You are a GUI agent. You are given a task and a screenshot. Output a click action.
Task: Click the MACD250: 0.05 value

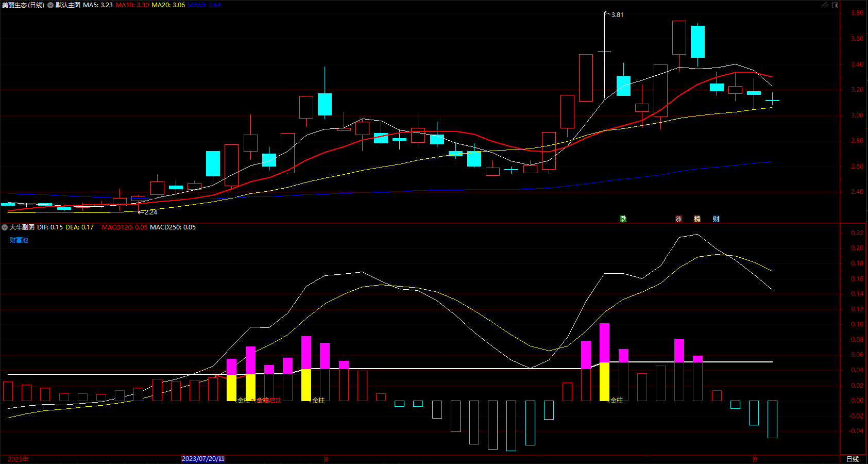click(x=173, y=227)
